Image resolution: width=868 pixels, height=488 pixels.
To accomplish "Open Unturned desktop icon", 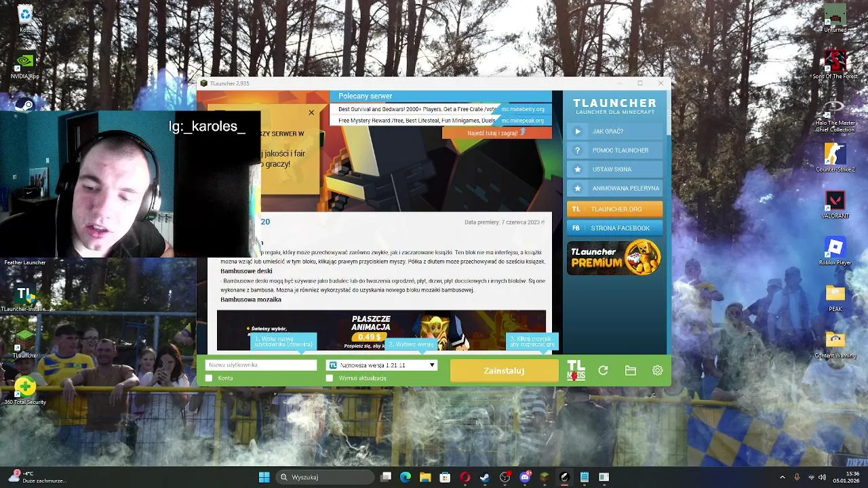I will 835,18.
